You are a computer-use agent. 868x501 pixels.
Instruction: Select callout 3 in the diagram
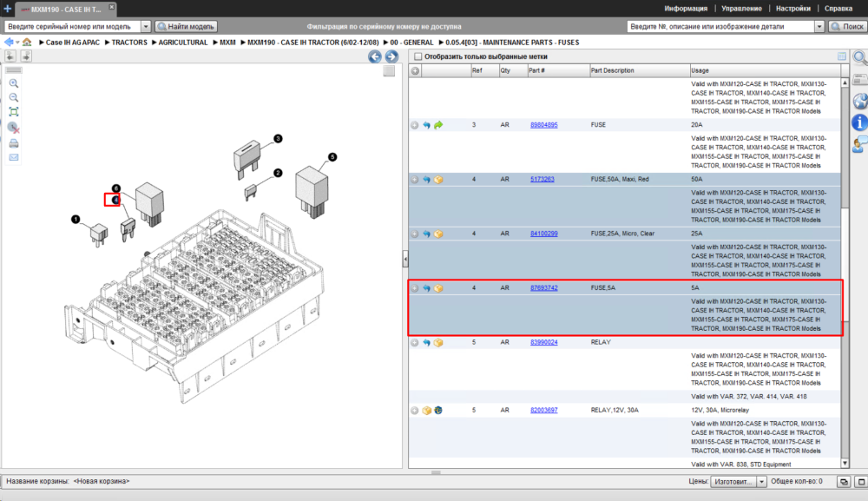click(x=278, y=138)
